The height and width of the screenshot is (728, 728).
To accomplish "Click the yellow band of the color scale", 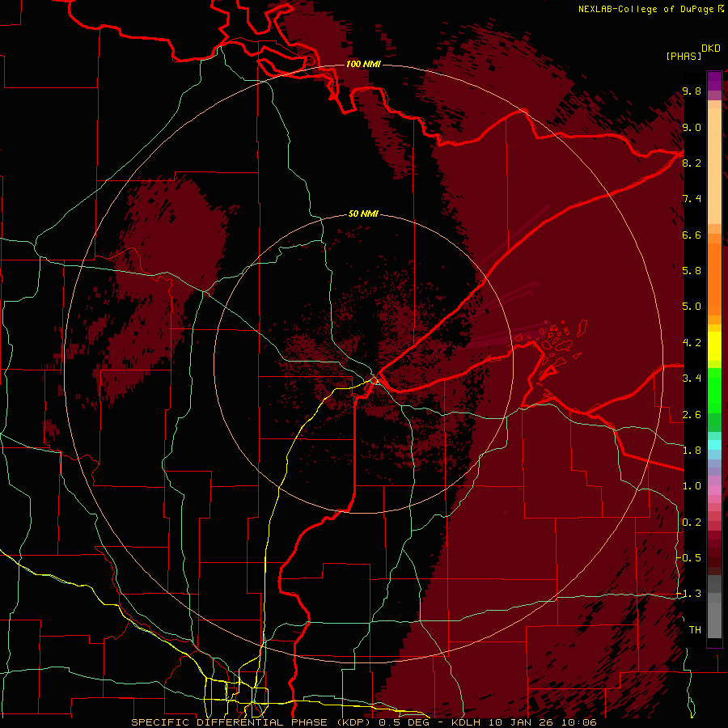I will (714, 346).
